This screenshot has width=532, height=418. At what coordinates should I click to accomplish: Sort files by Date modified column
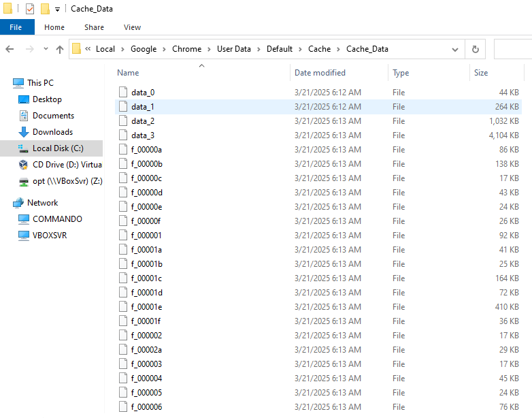(320, 73)
